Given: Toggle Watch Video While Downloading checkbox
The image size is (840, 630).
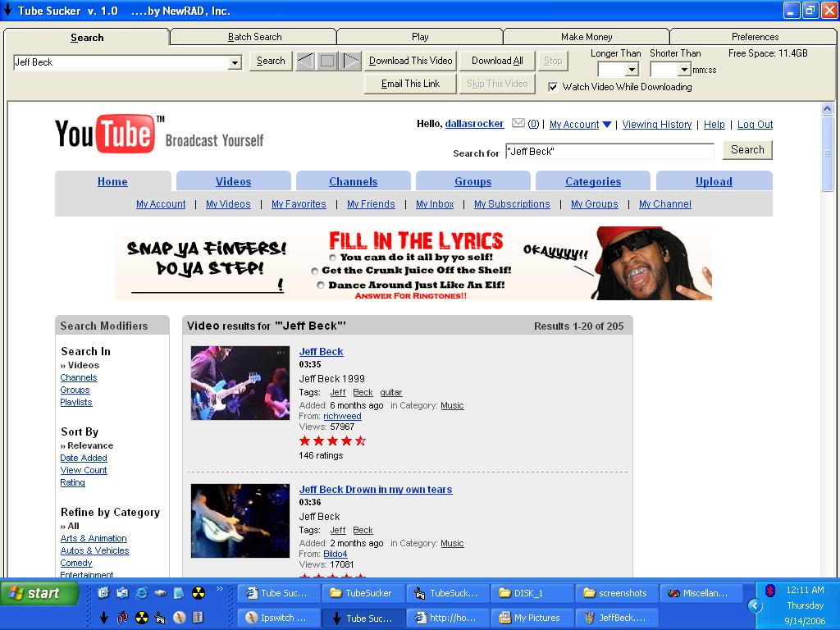Looking at the screenshot, I should [553, 87].
